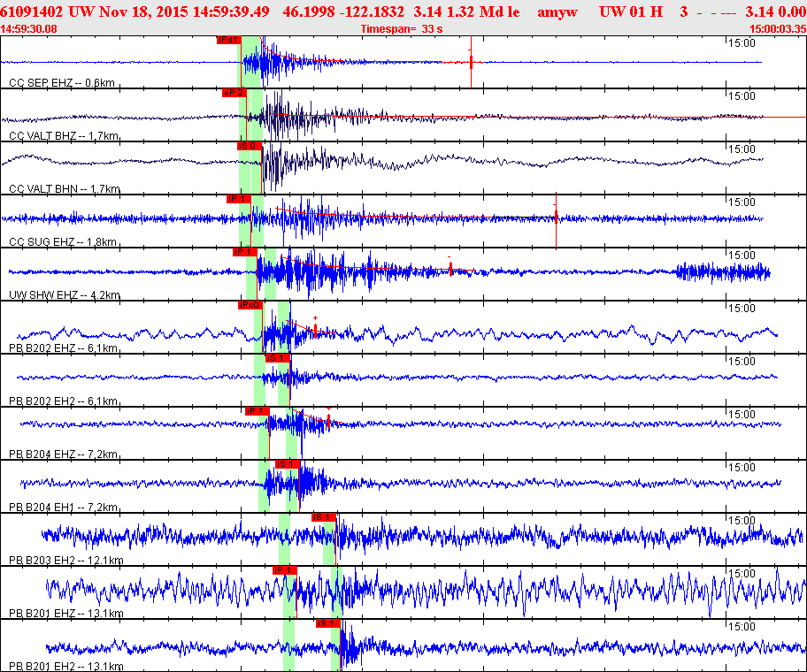807x672 pixels.
Task: Click the 15:00 time tick on B201 EH2 trace
Action: [x=742, y=626]
